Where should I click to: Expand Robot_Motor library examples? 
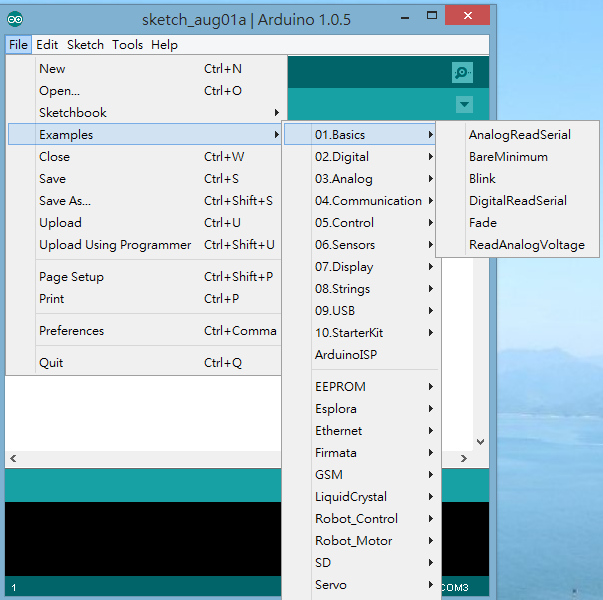pos(361,540)
